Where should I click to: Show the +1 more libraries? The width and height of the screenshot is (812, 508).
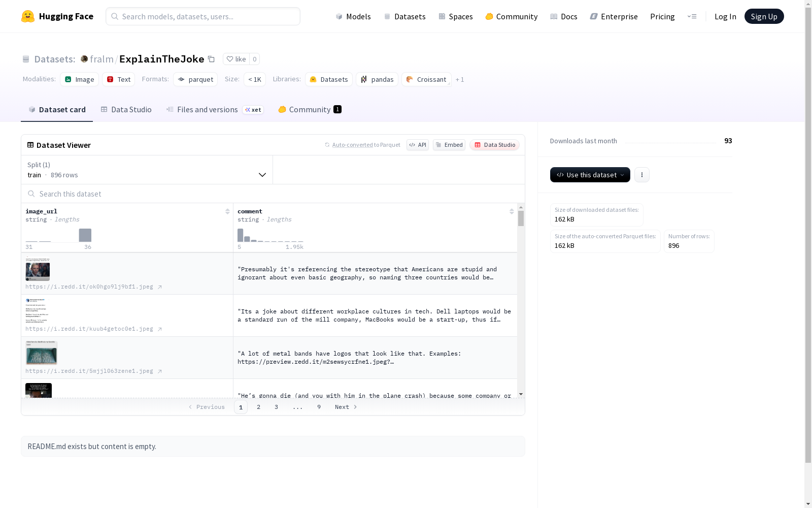click(x=460, y=79)
